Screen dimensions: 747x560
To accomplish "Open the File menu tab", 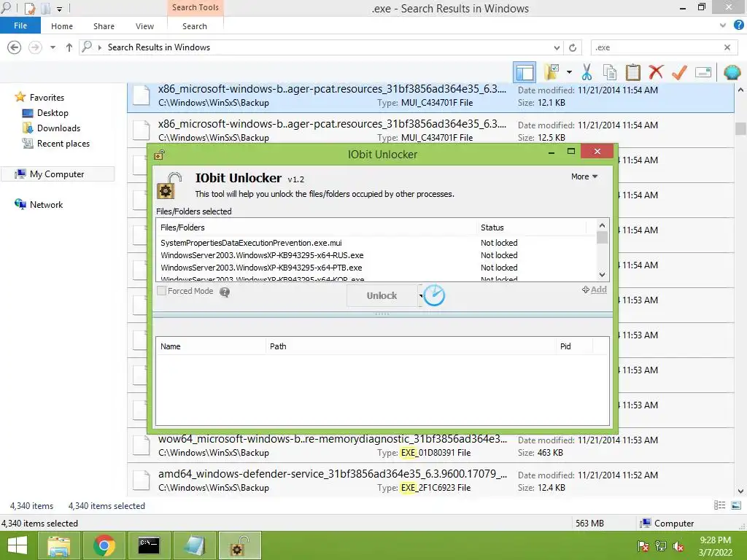I will click(x=20, y=26).
